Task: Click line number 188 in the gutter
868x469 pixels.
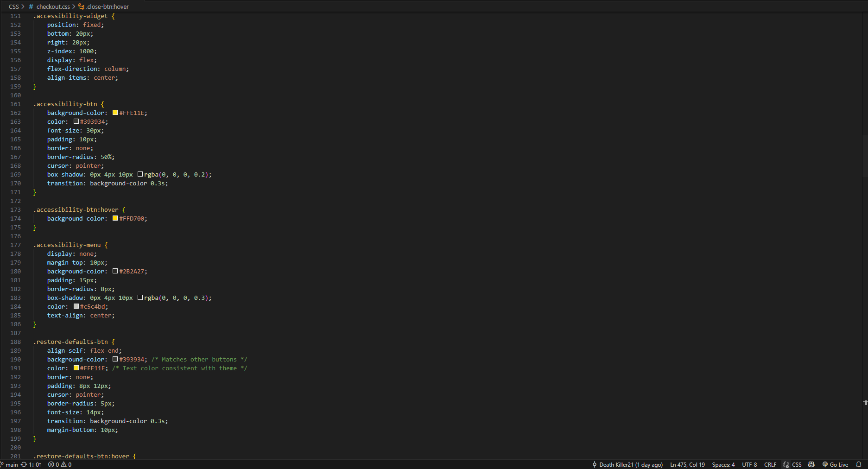Action: click(x=15, y=342)
